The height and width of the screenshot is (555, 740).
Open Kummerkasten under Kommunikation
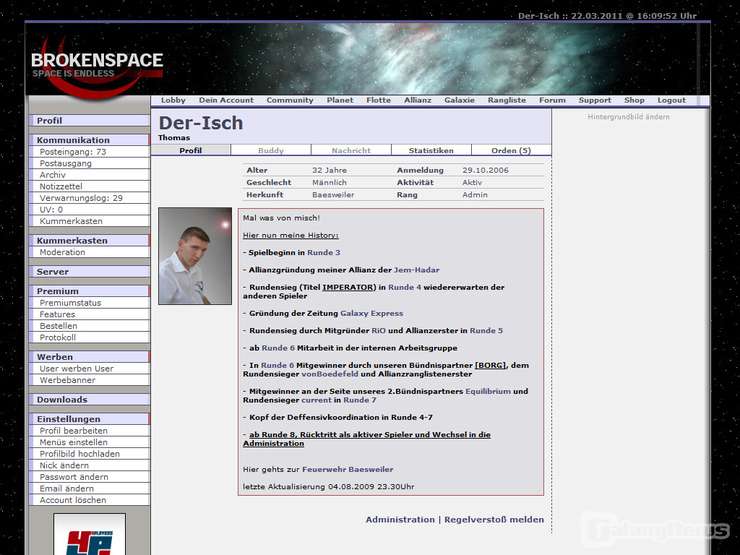(x=89, y=221)
